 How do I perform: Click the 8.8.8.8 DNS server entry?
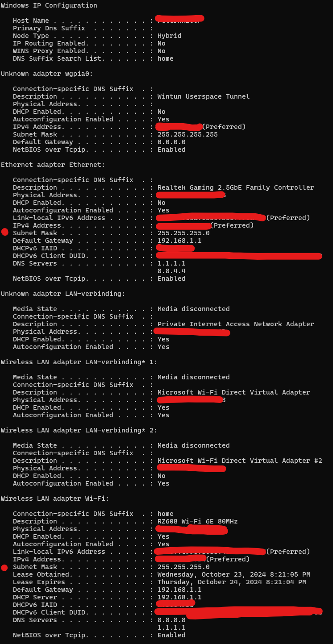171,620
